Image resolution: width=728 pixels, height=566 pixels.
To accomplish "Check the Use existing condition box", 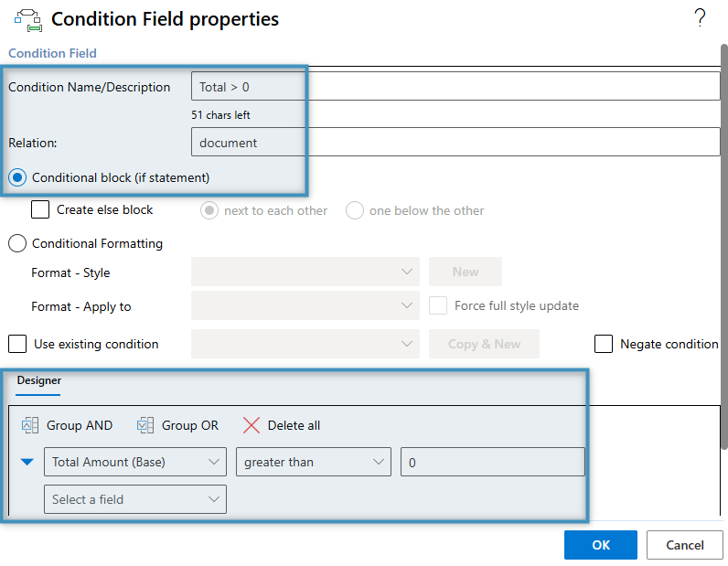I will (x=17, y=344).
